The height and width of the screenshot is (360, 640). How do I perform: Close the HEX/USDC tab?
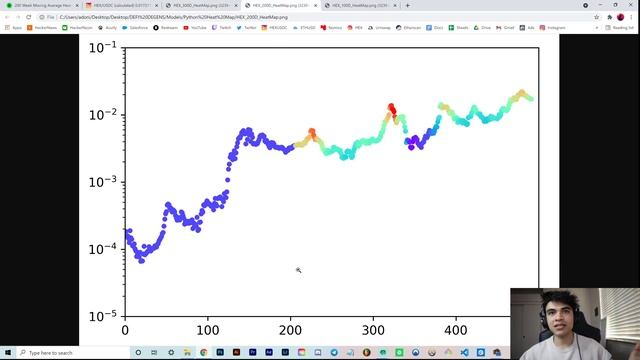click(156, 6)
